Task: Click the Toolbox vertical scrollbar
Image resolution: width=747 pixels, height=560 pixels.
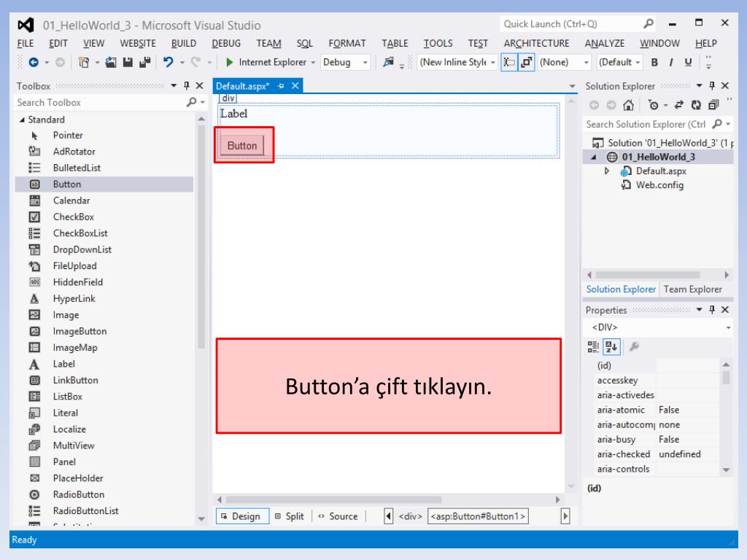Action: (x=201, y=236)
